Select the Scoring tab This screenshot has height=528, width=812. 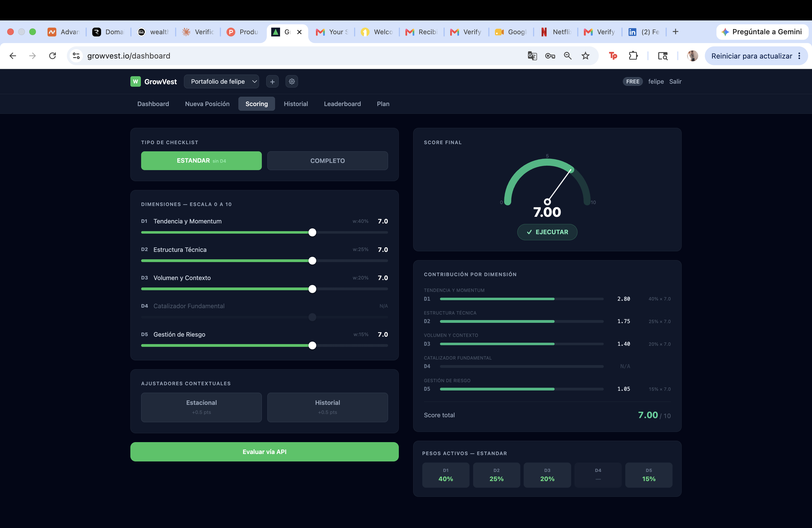point(257,104)
